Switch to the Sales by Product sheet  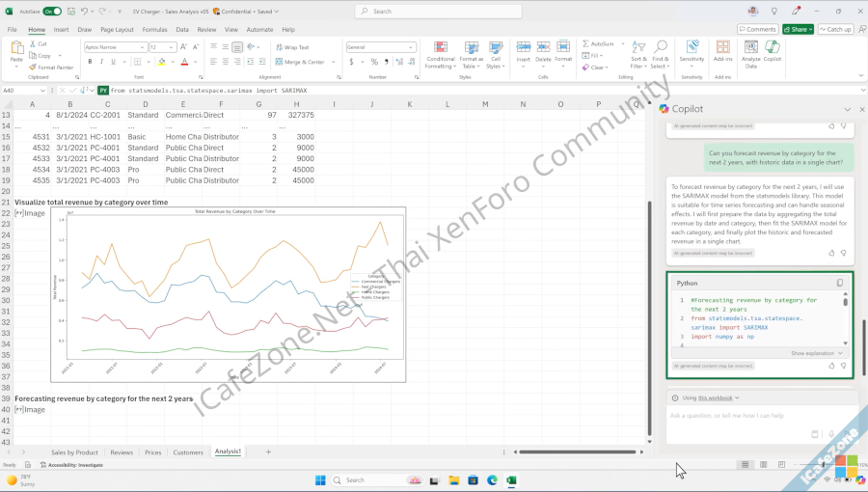(74, 451)
